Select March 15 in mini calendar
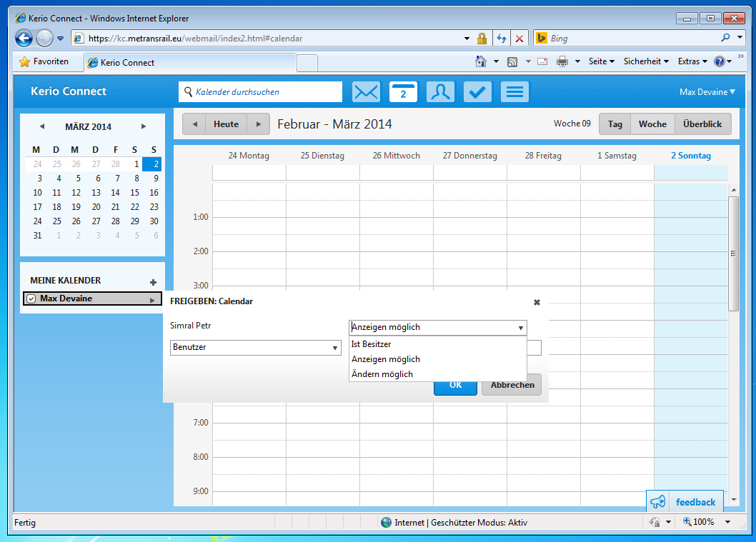Image resolution: width=756 pixels, height=542 pixels. coord(134,193)
